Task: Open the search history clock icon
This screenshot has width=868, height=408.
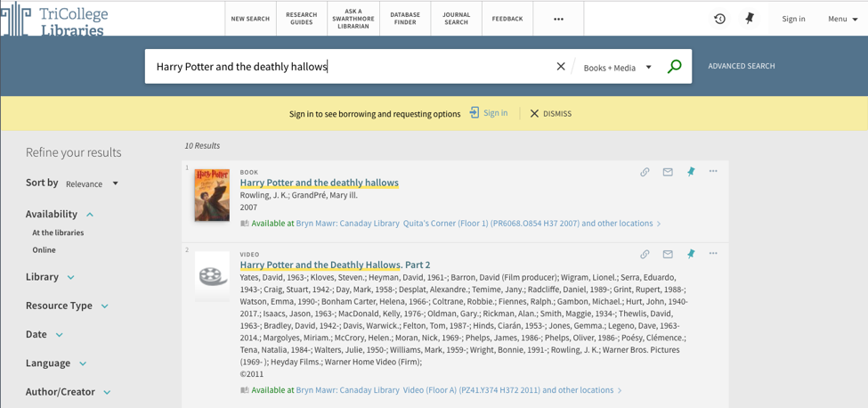Action: (719, 19)
